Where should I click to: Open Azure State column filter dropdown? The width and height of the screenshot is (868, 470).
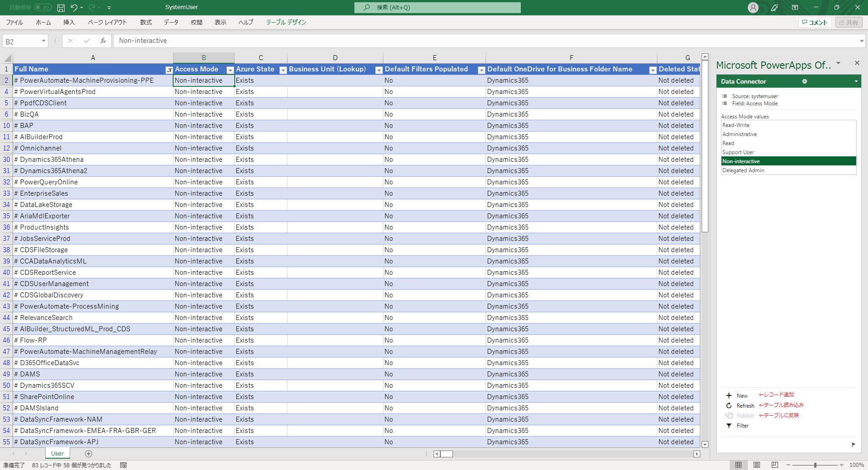coord(283,70)
